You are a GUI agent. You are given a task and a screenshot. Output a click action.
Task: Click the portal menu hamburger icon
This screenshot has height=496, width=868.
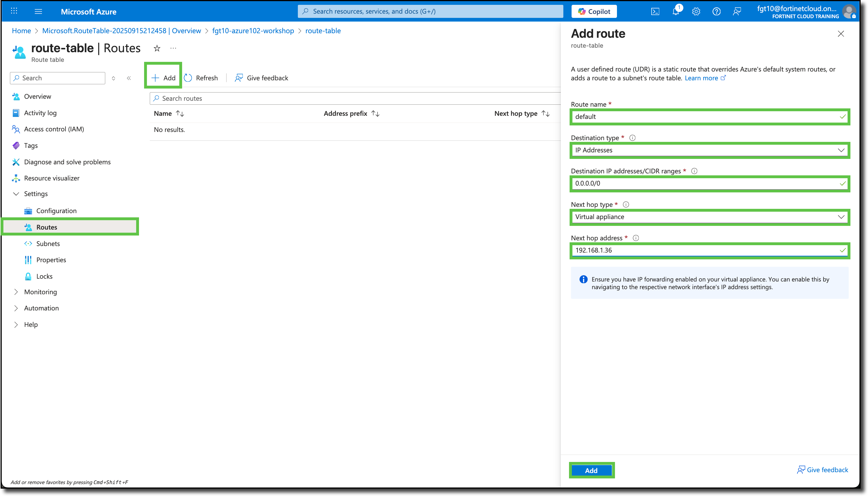click(39, 11)
